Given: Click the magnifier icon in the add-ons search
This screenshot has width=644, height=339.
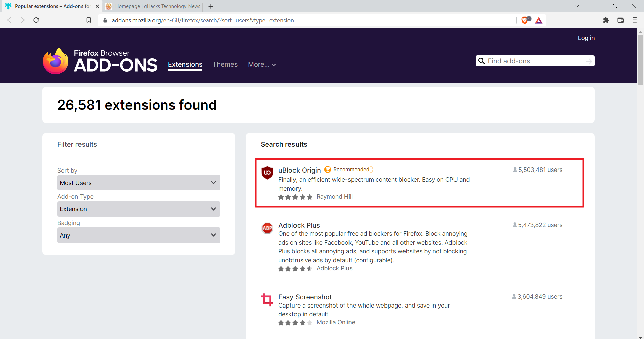Looking at the screenshot, I should tap(482, 61).
